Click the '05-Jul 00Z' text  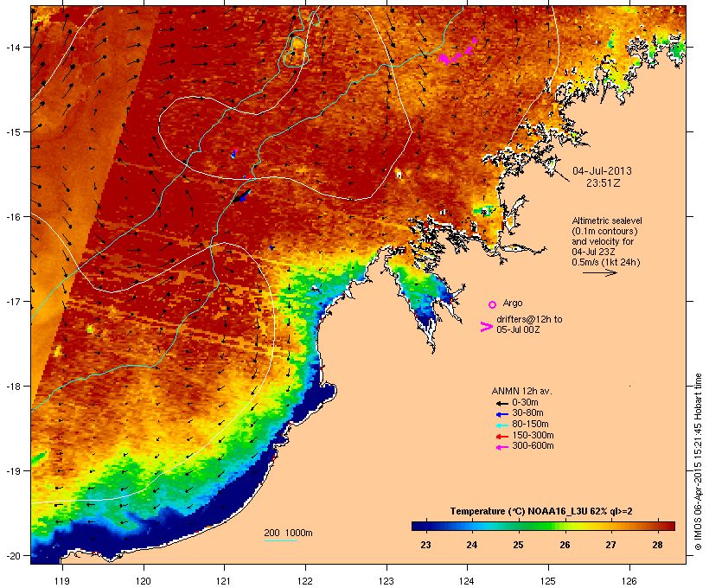pyautogui.click(x=518, y=329)
